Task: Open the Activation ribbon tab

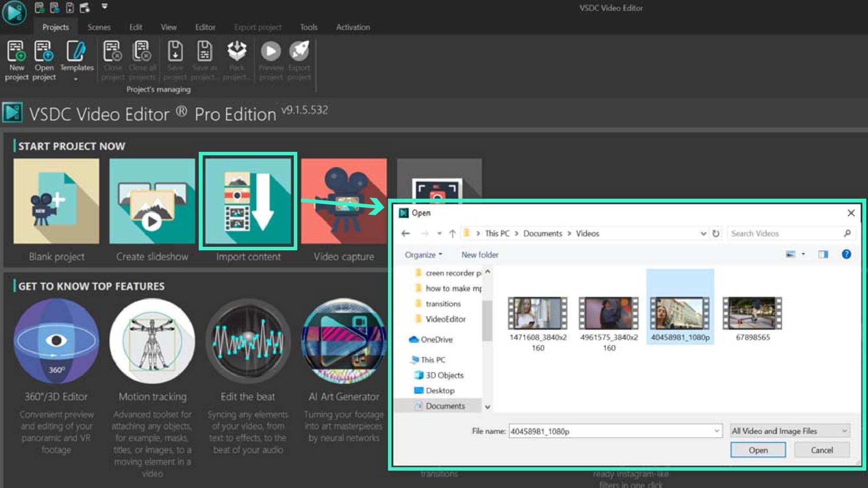Action: [353, 27]
